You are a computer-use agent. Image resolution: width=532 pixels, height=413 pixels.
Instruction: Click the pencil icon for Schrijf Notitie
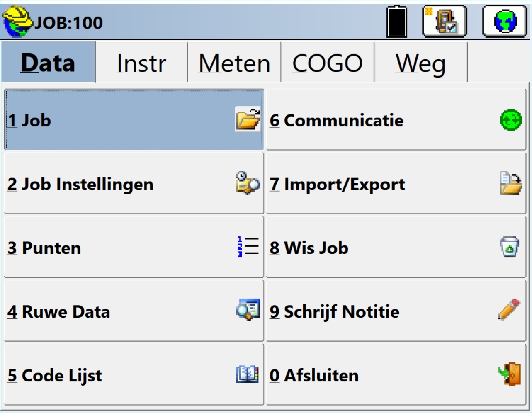[x=510, y=309]
